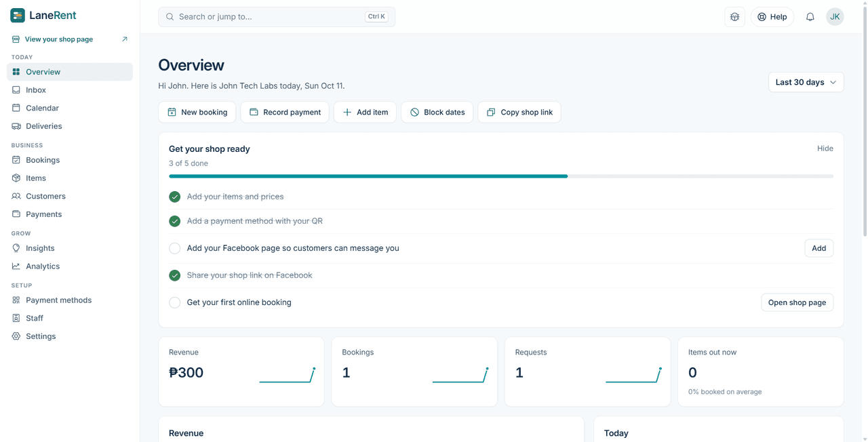The image size is (868, 442).
Task: Click the '₱300' revenue value
Action: [186, 372]
